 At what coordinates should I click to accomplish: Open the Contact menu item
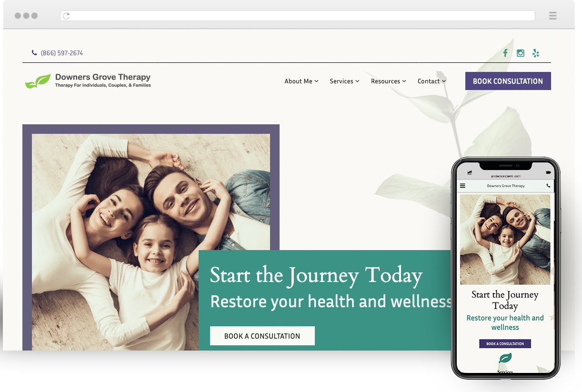point(432,81)
